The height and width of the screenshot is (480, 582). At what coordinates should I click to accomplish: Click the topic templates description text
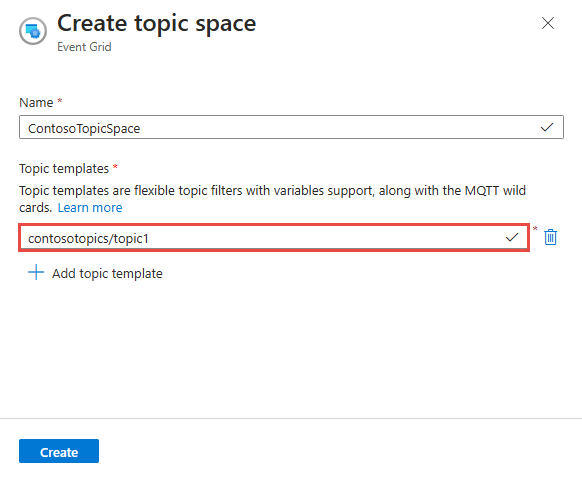pos(272,199)
